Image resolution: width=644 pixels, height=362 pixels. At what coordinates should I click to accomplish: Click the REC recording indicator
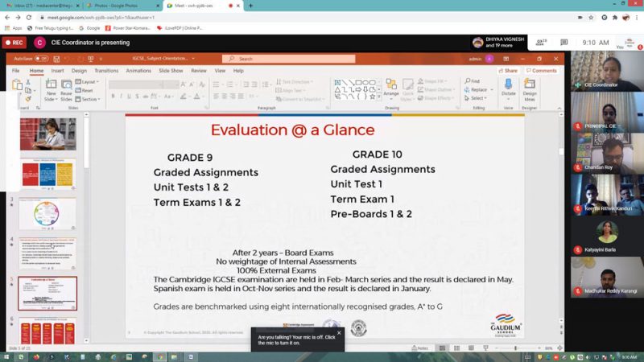click(x=14, y=43)
